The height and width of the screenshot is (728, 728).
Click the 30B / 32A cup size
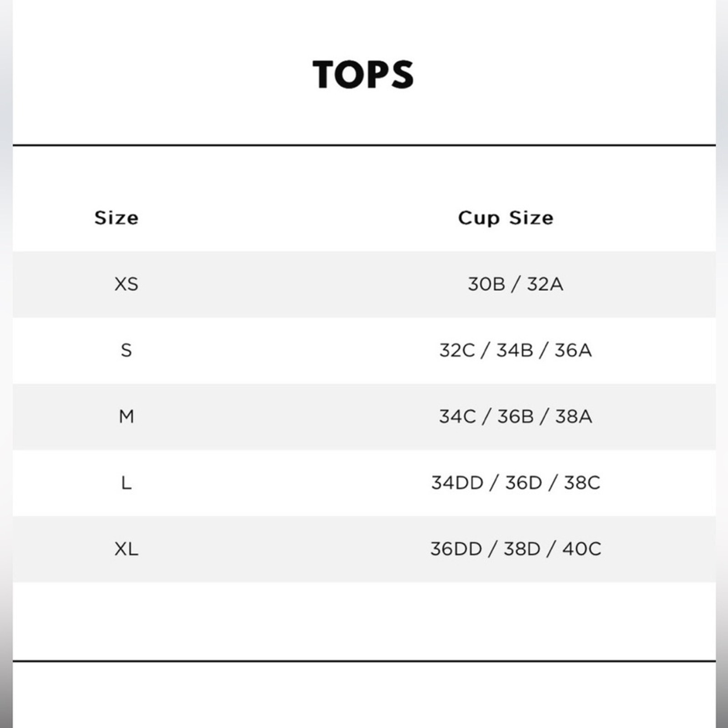(516, 284)
